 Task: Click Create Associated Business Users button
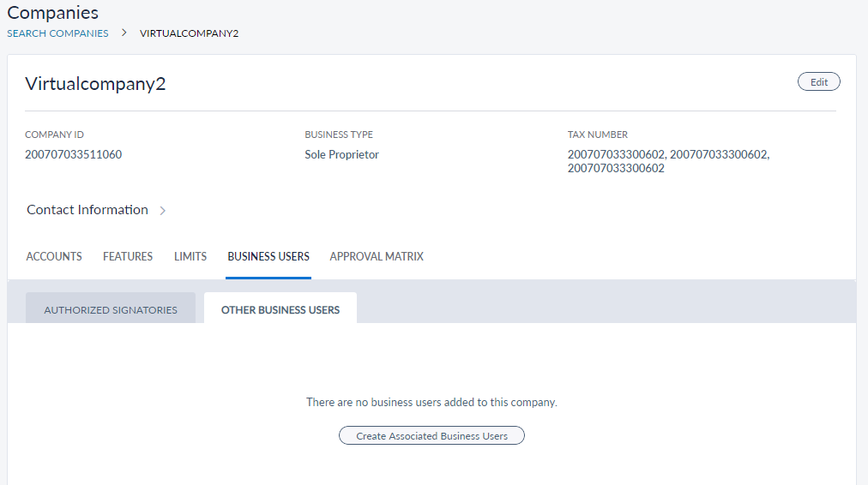(431, 436)
